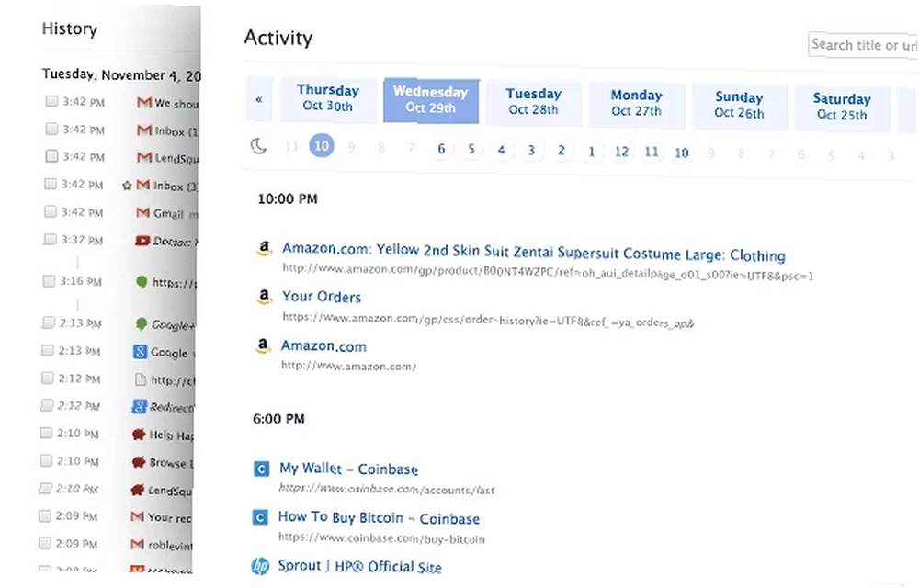Image resolution: width=919 pixels, height=588 pixels.
Task: Click the star icon on the Inbox (3 row
Action: 127,186
